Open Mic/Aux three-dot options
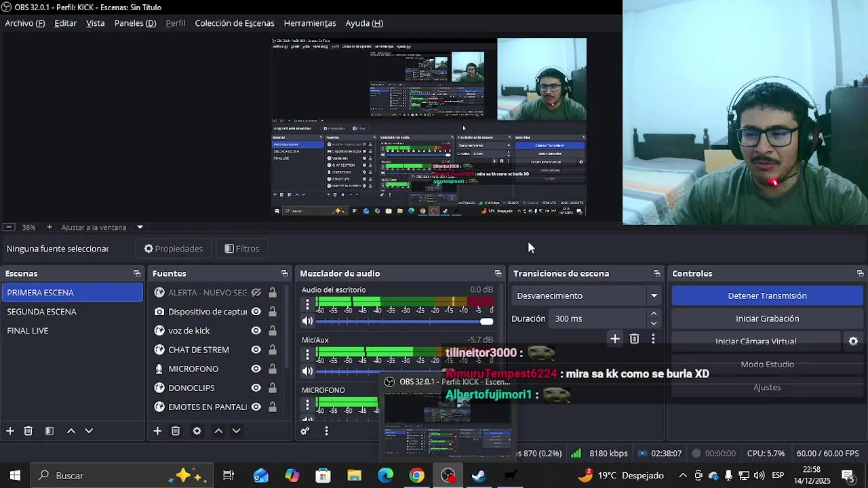 point(307,354)
